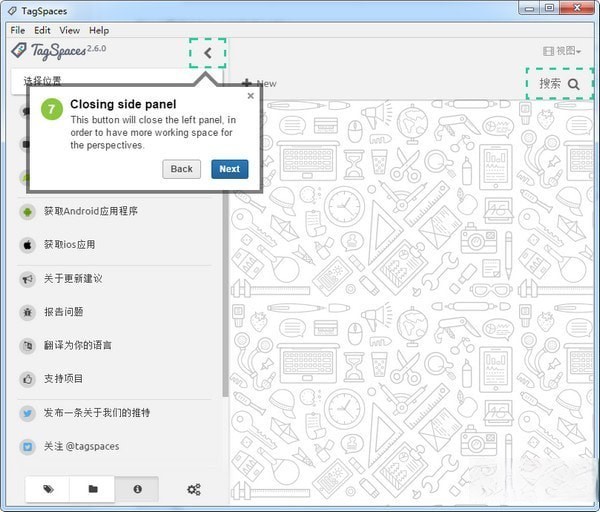Collapse the left side panel with chevron
This screenshot has height=512, width=600.
[208, 53]
